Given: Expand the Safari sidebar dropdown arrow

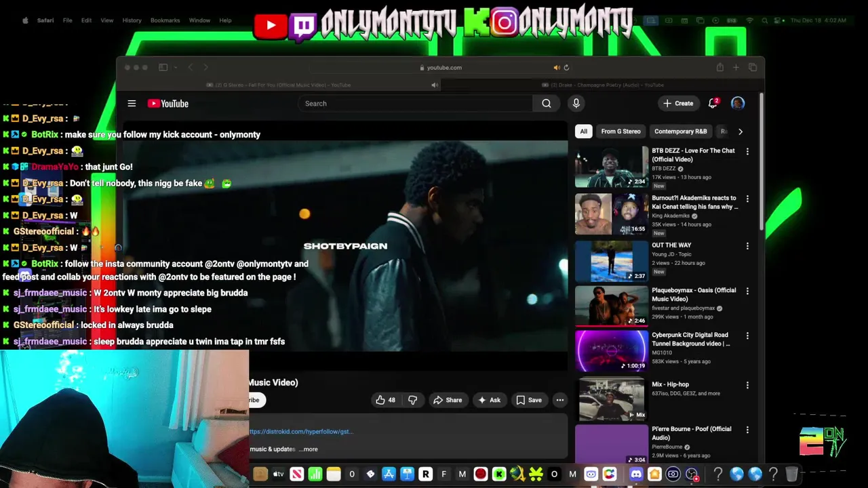Looking at the screenshot, I should point(175,67).
